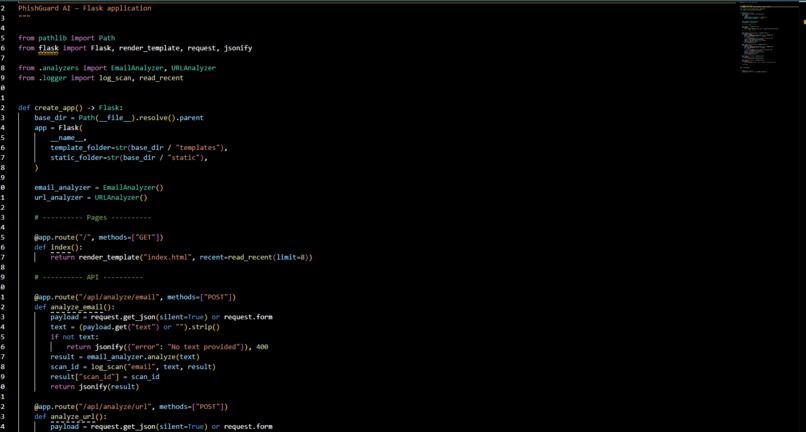Viewport: 806px width, 432px height.
Task: Click the "template_folder" keyword argument
Action: [81, 148]
